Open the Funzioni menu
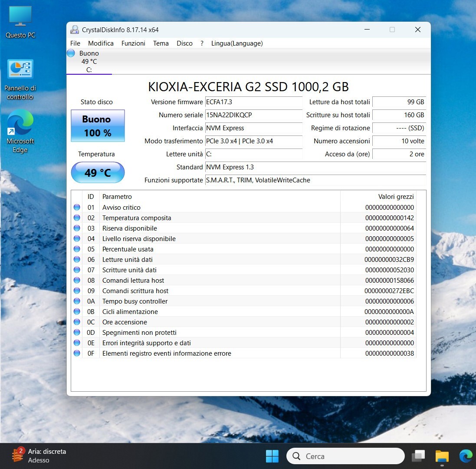The height and width of the screenshot is (469, 476). (133, 43)
